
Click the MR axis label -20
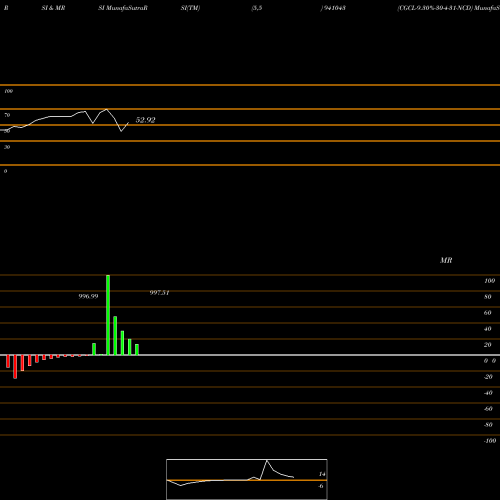[x=488, y=377]
